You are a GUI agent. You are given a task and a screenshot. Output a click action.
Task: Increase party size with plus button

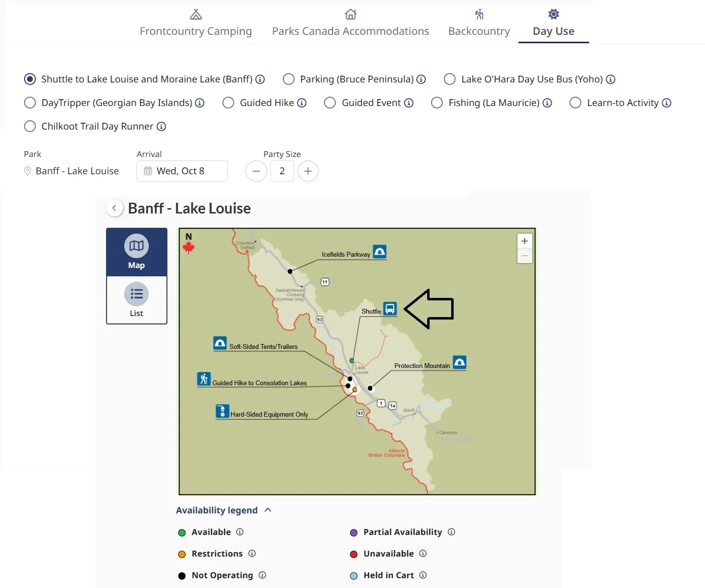308,171
